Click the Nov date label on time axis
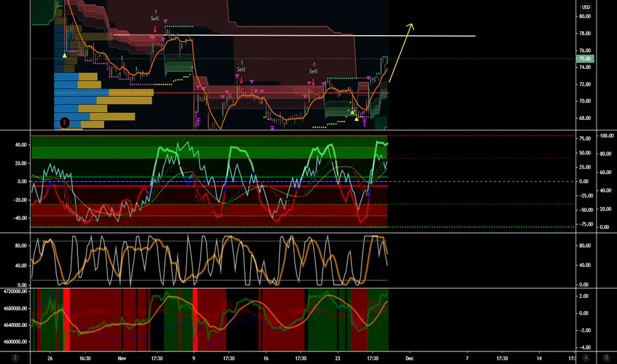 (x=122, y=358)
